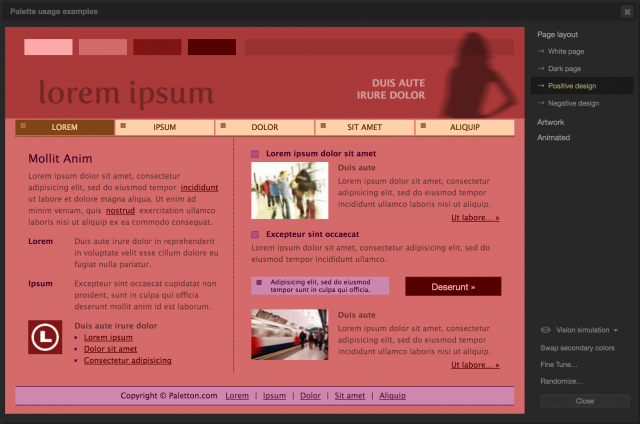Viewport: 640px width, 424px height.
Task: Click the Close button
Action: (x=585, y=401)
